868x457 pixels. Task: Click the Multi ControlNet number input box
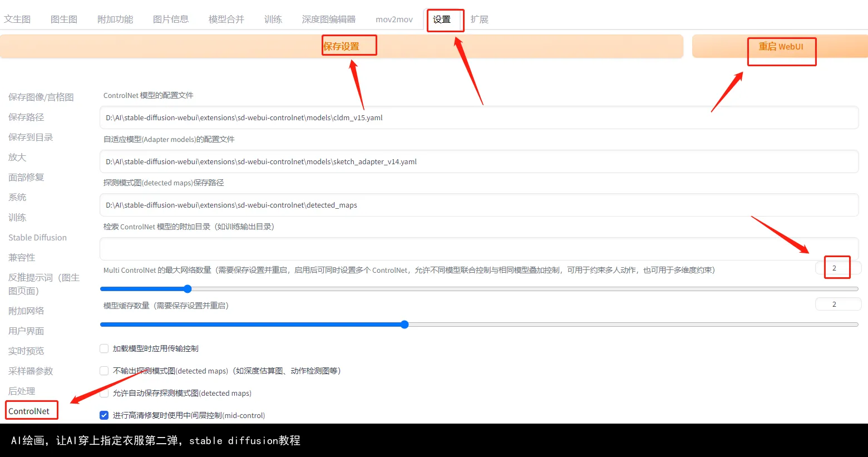(x=837, y=268)
